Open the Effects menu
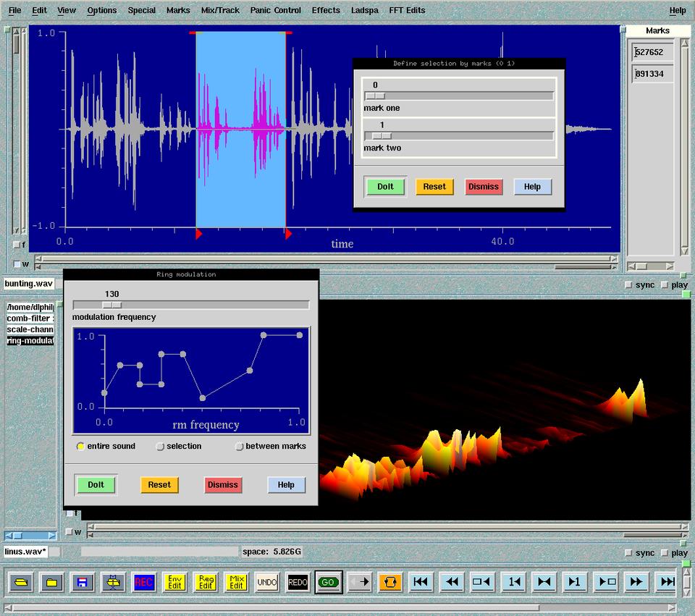This screenshot has width=695, height=616. click(326, 10)
